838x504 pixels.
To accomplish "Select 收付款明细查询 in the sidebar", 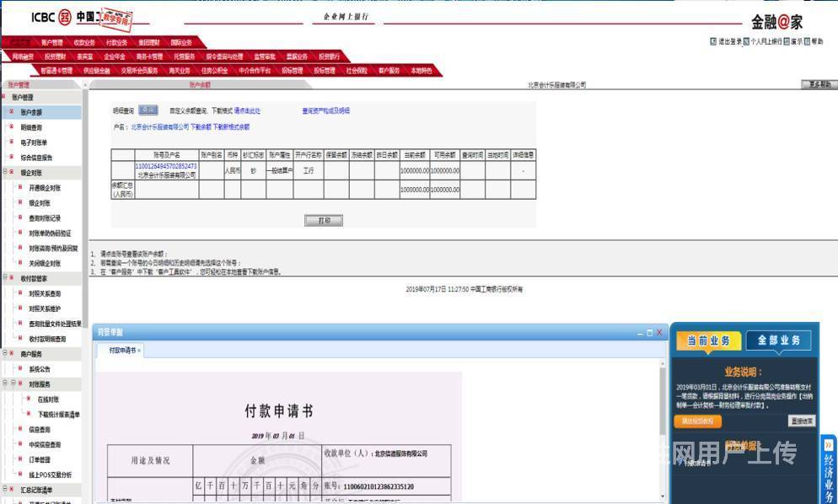I will click(47, 338).
